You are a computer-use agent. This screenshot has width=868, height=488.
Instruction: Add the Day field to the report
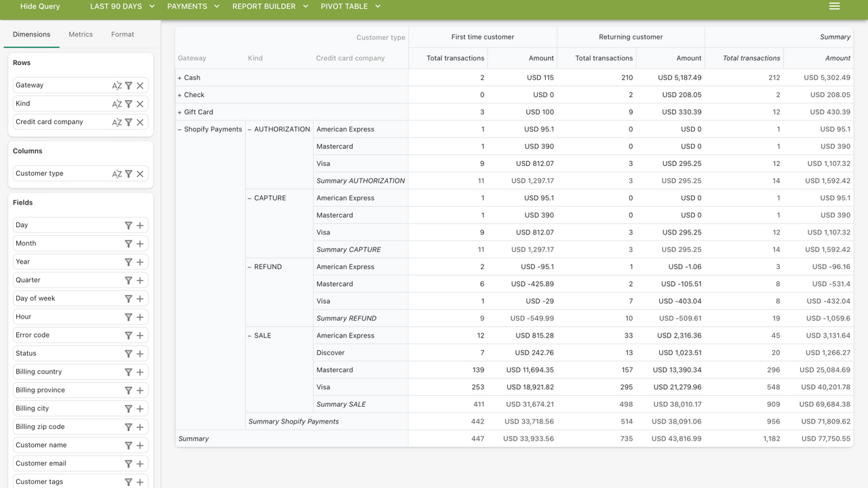[140, 224]
